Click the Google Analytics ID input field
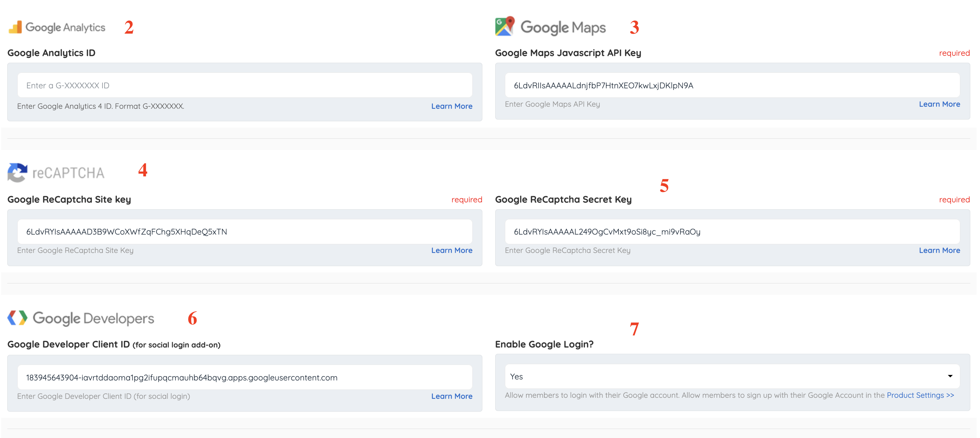The image size is (980, 438). click(x=244, y=85)
